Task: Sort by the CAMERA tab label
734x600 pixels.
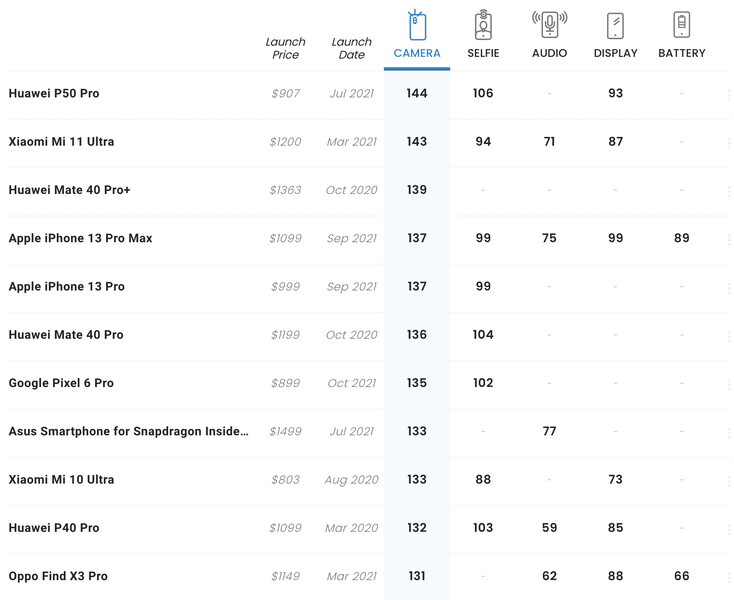Action: [x=417, y=53]
